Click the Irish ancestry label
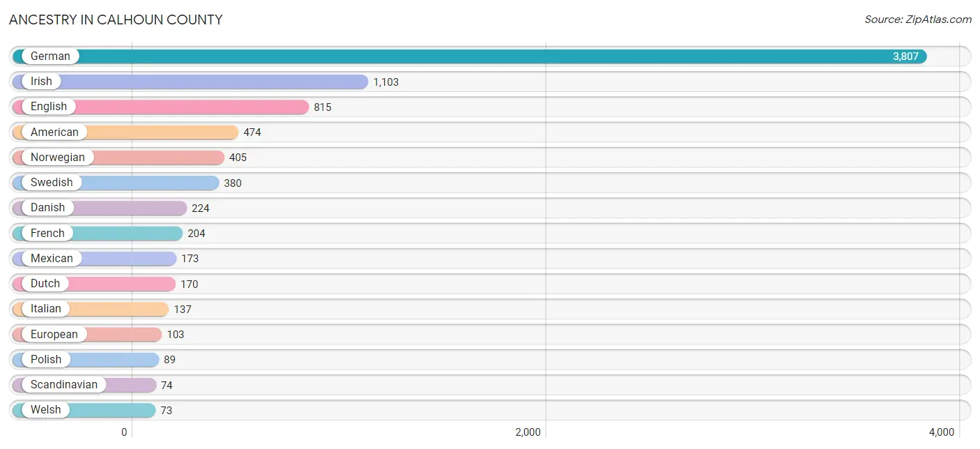 41,82
